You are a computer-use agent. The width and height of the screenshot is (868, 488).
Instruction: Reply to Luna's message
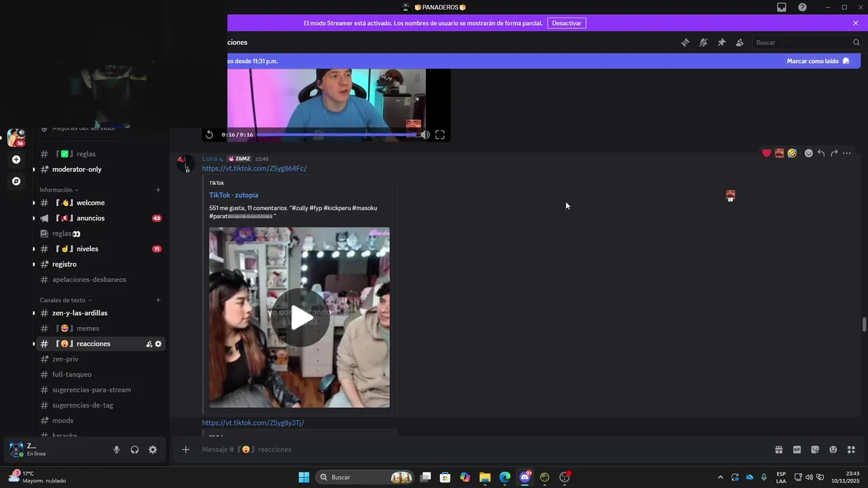(x=821, y=153)
